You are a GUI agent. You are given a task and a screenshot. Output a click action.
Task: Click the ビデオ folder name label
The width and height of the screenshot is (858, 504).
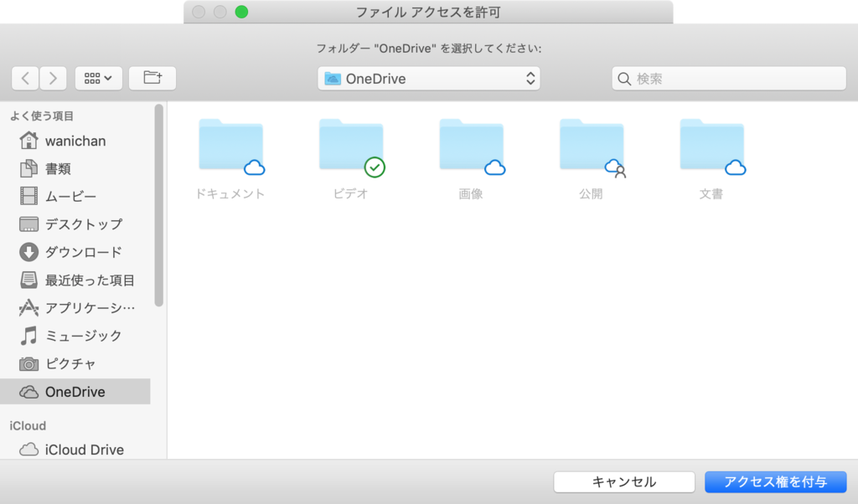[351, 194]
